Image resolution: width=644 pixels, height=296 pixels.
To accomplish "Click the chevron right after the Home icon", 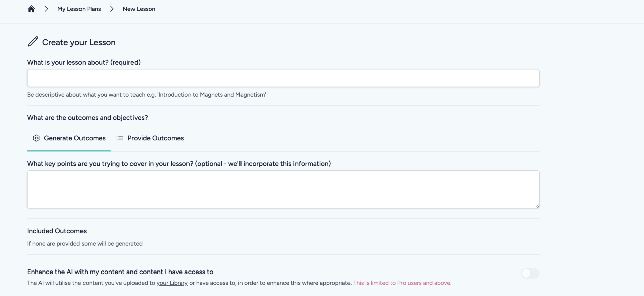I will tap(46, 9).
